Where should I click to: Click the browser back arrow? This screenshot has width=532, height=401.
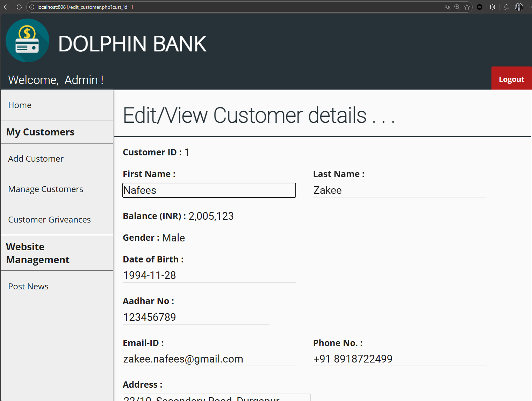pos(7,7)
